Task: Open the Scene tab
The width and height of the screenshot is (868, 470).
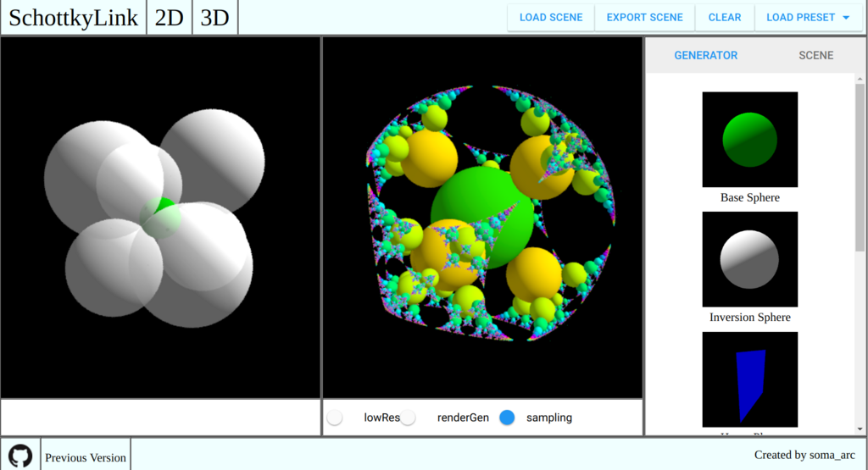Action: click(x=816, y=55)
